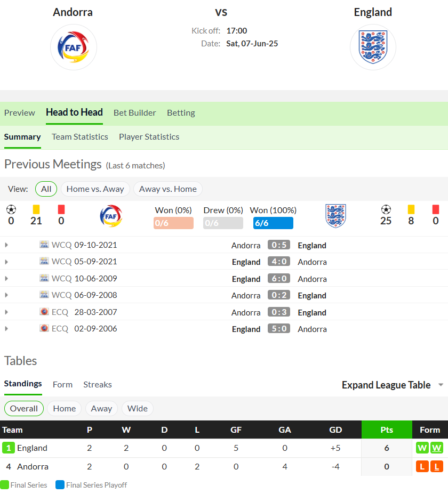
Task: Switch to the Bet Builder tab
Action: click(134, 113)
